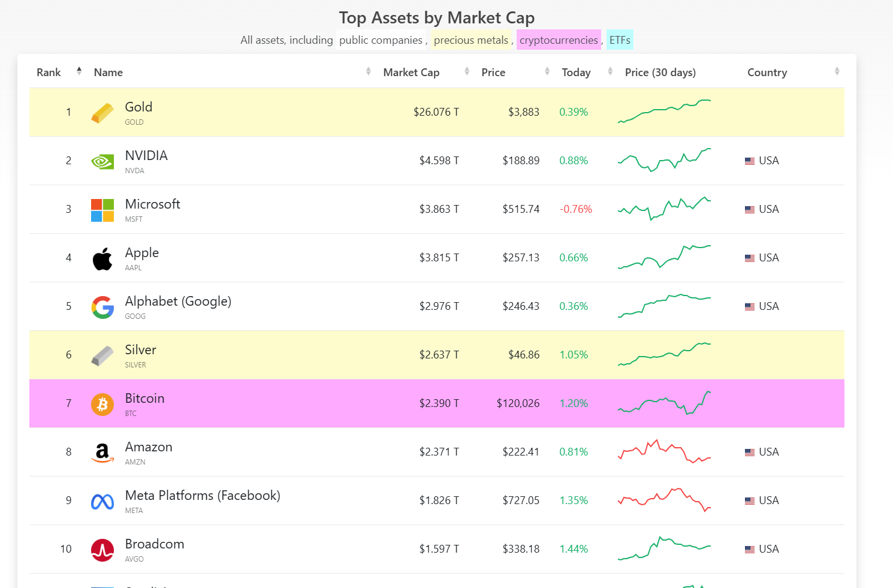This screenshot has width=893, height=588.
Task: Click the Apple logo icon
Action: [x=102, y=259]
